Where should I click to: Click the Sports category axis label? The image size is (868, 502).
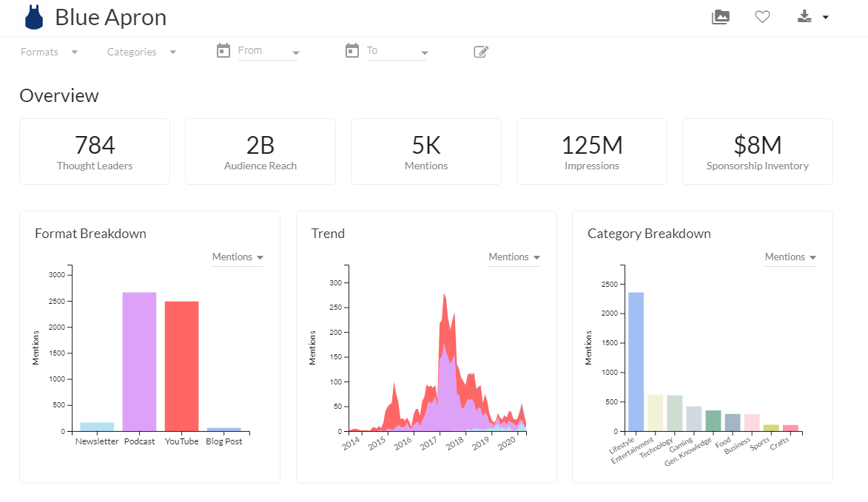click(x=760, y=444)
